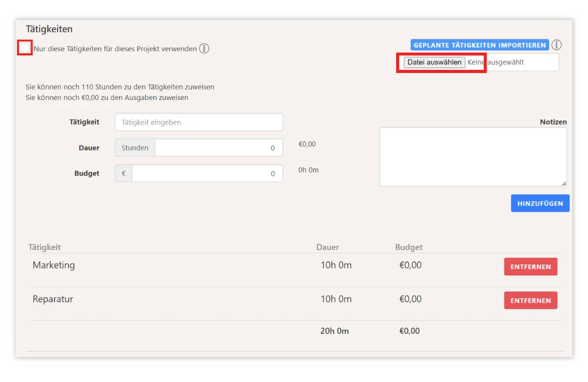Click the Dauer number input field
The height and width of the screenshot is (382, 588).
pyautogui.click(x=218, y=148)
